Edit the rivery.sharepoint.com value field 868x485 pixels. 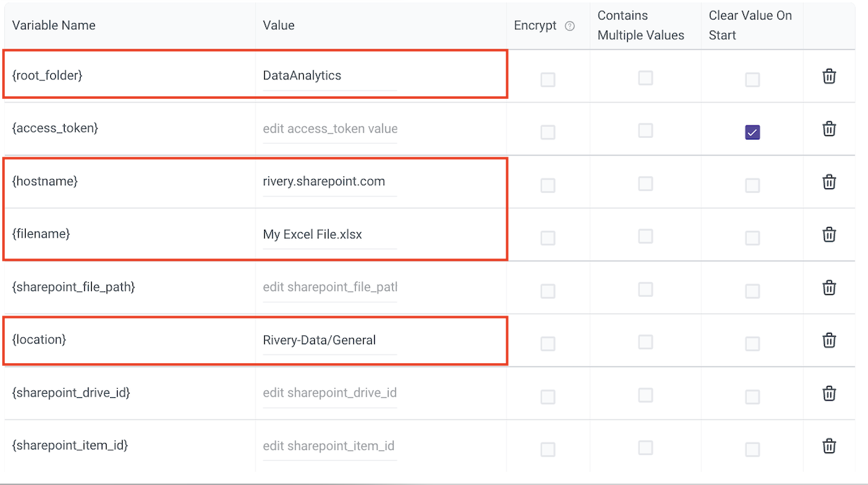[x=330, y=182]
